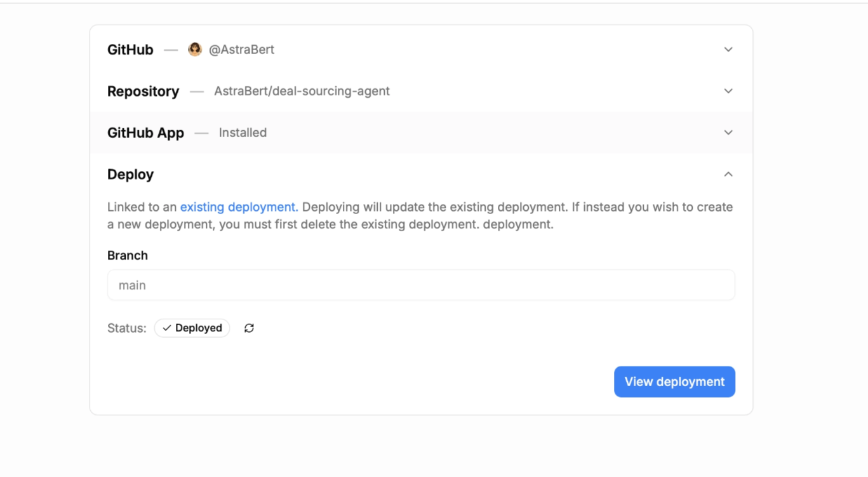Click the Deploy section heading

coord(130,175)
